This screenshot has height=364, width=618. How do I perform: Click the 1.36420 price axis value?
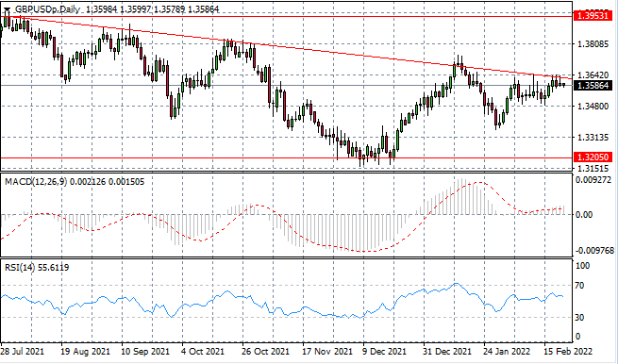coord(593,74)
